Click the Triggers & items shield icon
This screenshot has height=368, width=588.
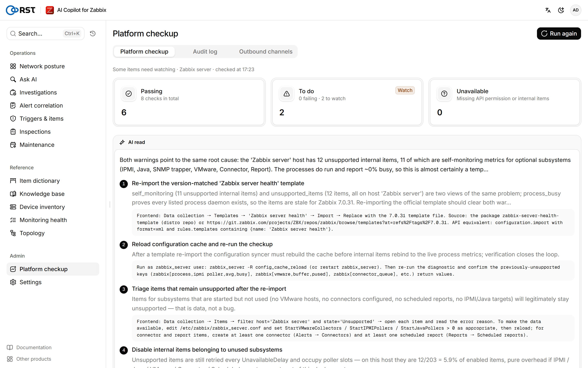coord(13,119)
